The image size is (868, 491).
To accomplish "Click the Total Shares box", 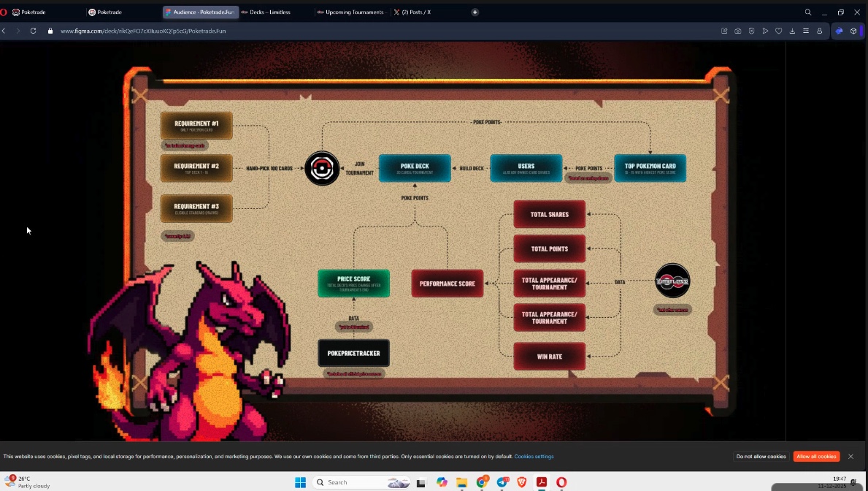I will (x=549, y=214).
